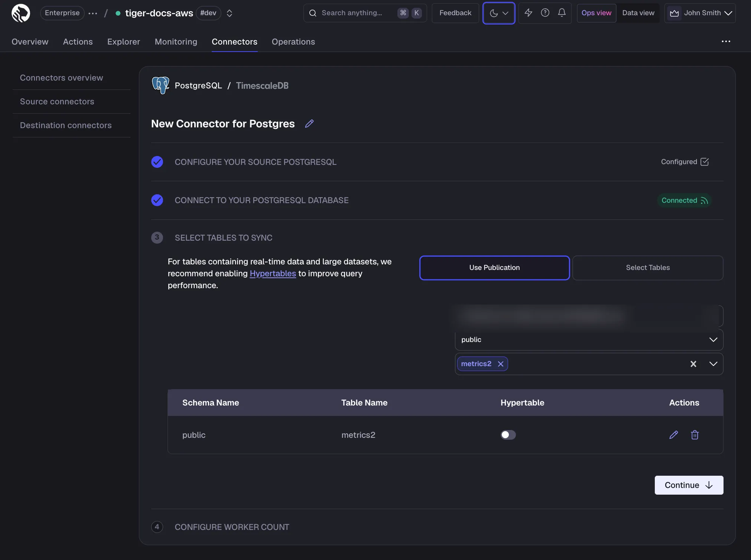Click the crown icon beside John Smith
Screen dimensions: 751x560
tap(674, 13)
